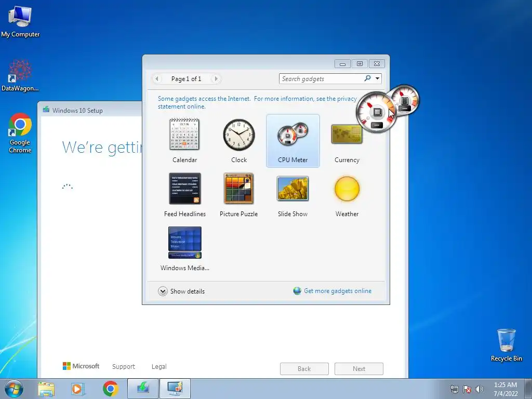Select the Clock gadget

pos(239,140)
